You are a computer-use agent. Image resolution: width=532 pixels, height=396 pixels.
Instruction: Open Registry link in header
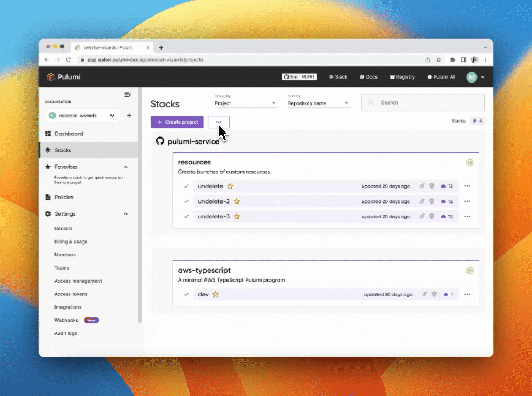click(x=402, y=77)
